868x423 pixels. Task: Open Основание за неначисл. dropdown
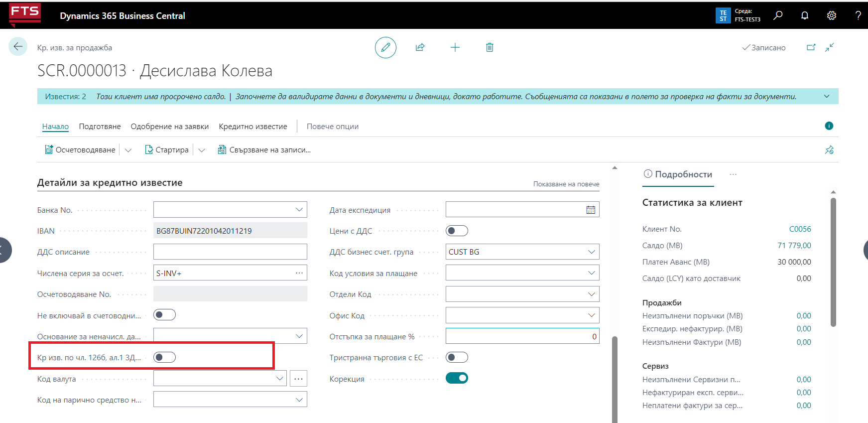(299, 336)
